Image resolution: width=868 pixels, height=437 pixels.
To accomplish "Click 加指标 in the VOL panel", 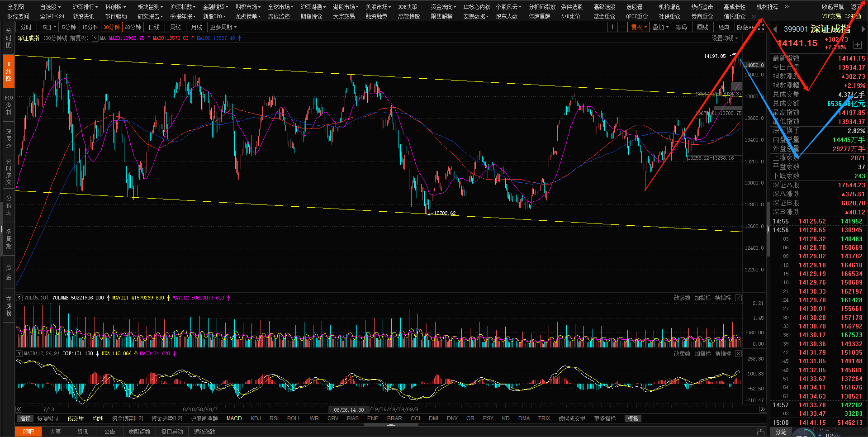I will (x=702, y=298).
